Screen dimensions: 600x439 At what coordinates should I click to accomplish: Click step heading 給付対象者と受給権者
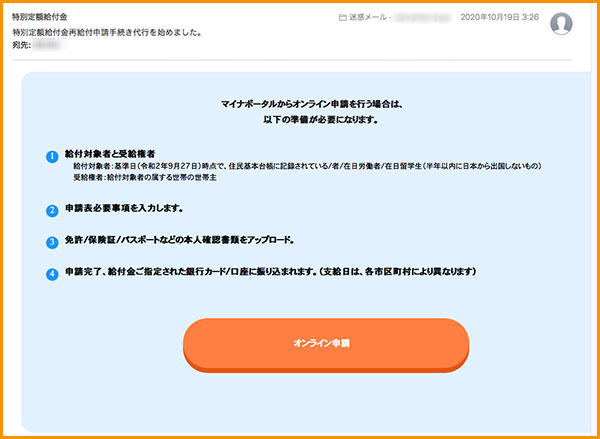coord(110,154)
